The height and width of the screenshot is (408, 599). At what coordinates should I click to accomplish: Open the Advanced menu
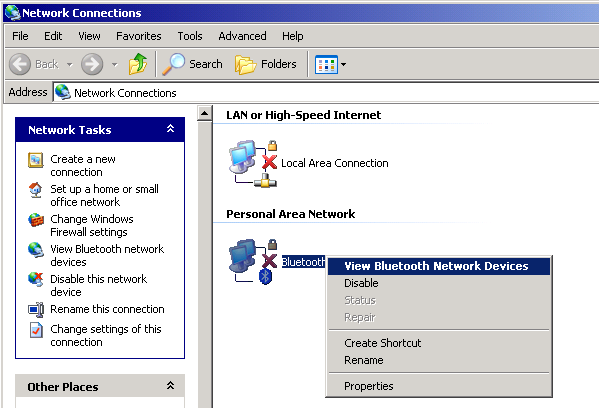pyautogui.click(x=242, y=36)
